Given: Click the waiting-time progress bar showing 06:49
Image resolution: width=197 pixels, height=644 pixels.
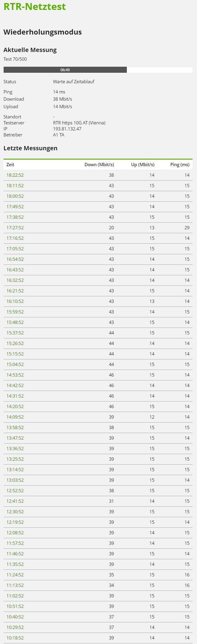Looking at the screenshot, I should [98, 70].
